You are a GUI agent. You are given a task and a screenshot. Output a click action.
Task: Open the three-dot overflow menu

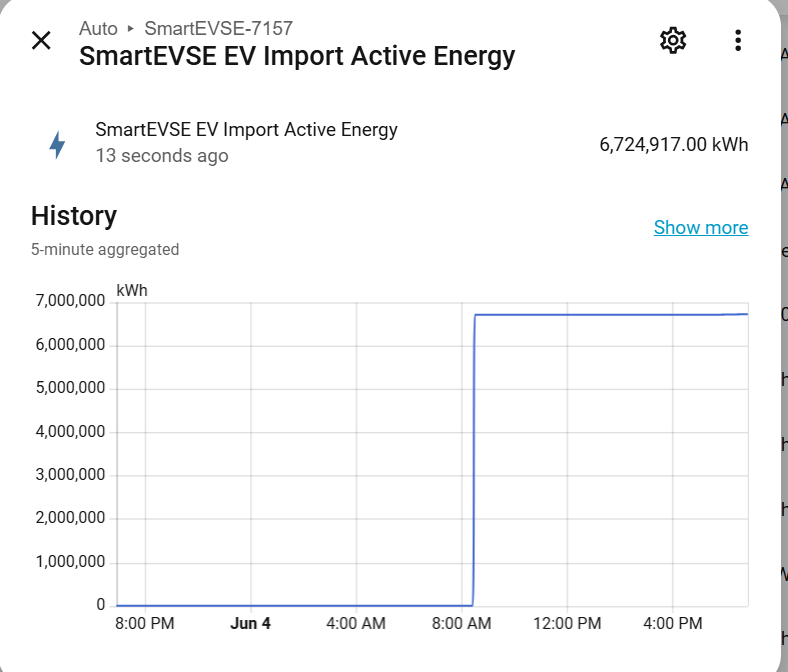coord(737,40)
